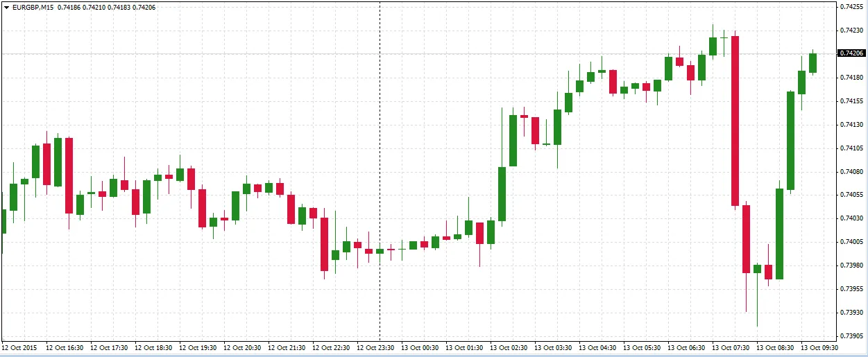Click the last green candle at chart's right
The width and height of the screenshot is (868, 357).
click(812, 62)
